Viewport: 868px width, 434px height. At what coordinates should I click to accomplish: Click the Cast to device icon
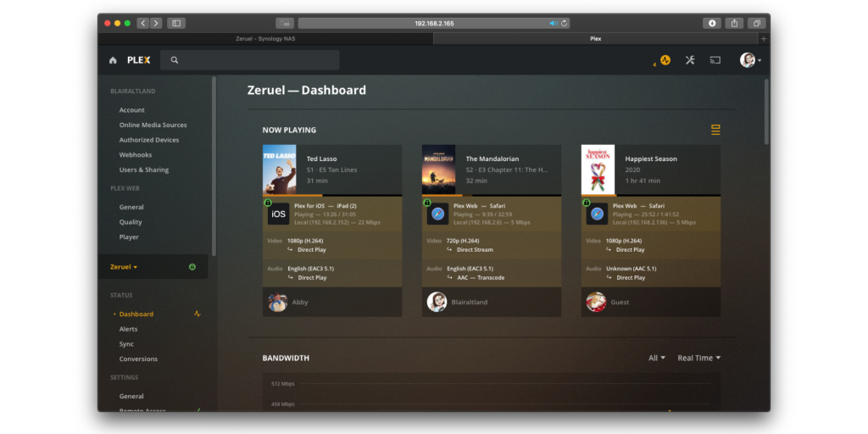tap(715, 60)
